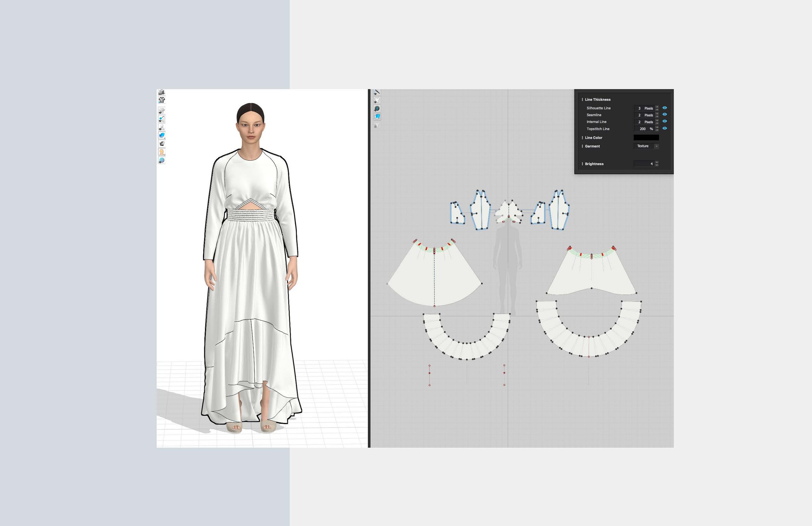
Task: Click the Topstitch Line 200 % field
Action: click(644, 129)
